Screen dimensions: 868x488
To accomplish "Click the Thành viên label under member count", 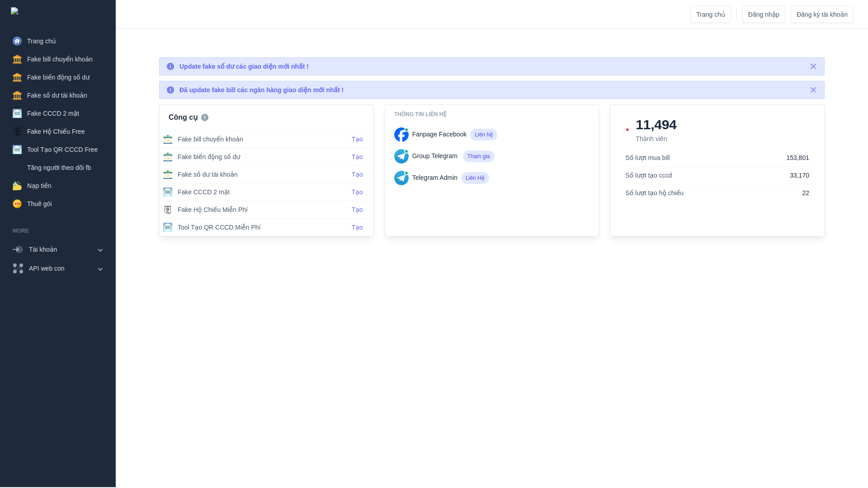I will coord(651,139).
